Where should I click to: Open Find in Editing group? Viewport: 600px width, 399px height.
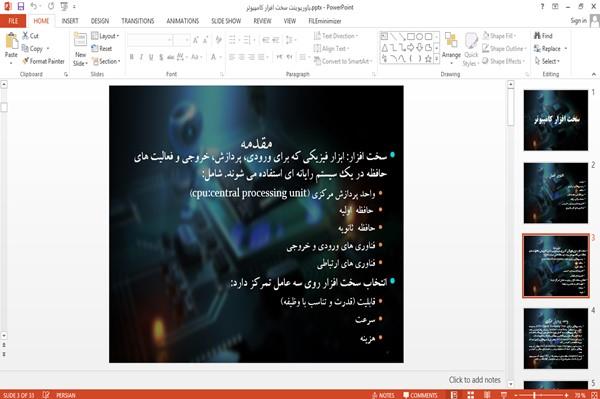tap(543, 36)
